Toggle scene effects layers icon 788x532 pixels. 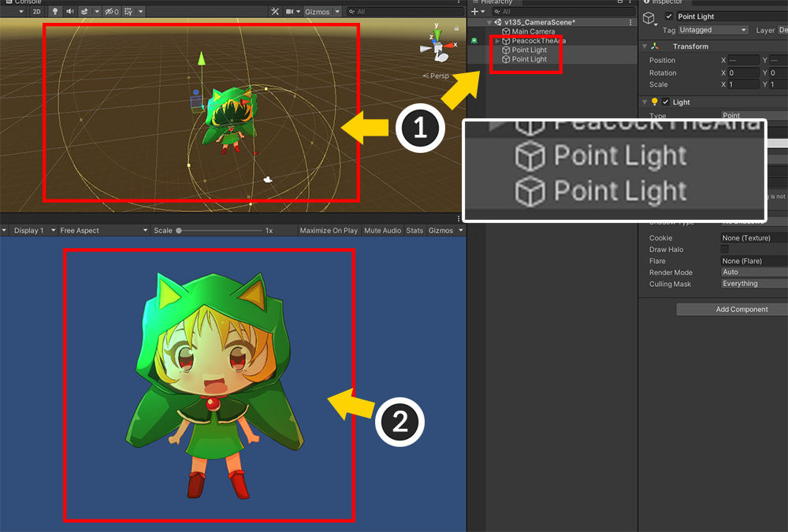(84, 11)
